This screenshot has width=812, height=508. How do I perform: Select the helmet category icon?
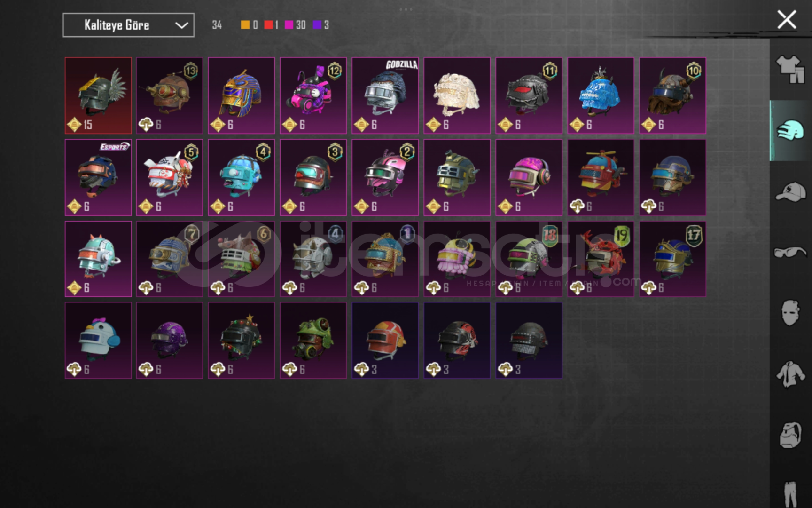(791, 130)
